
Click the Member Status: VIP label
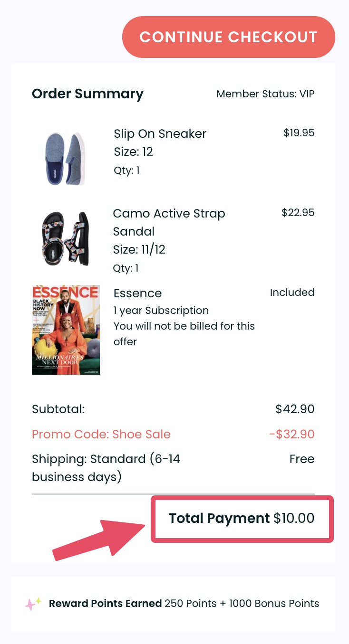tap(265, 94)
